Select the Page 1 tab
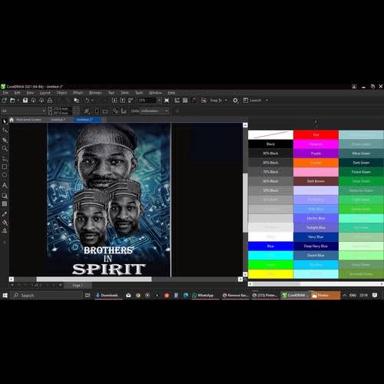Viewport: 384px width, 384px height. [x=77, y=286]
